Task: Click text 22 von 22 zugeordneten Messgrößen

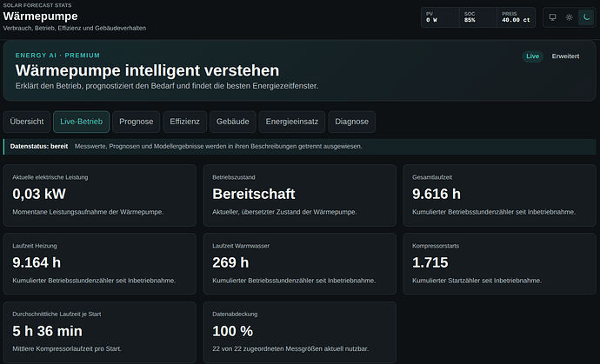Action: (x=267, y=348)
